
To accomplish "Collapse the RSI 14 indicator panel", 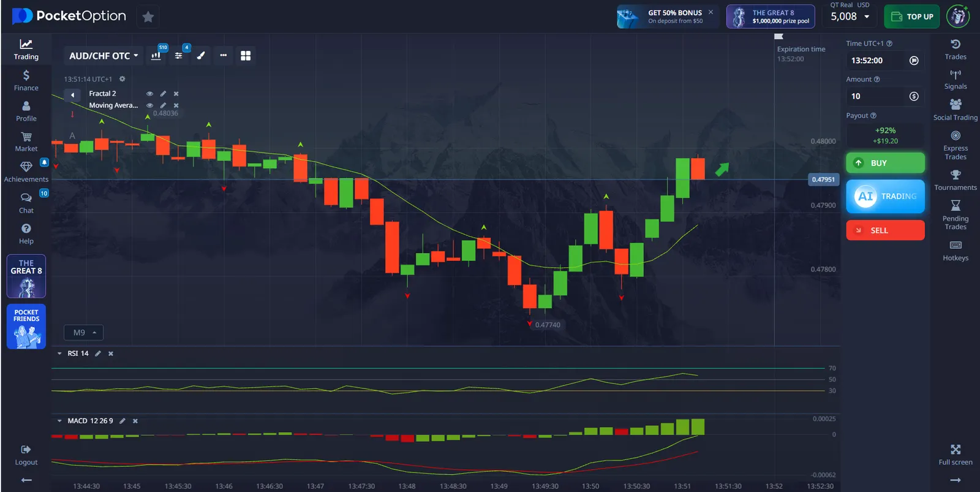I will point(59,354).
